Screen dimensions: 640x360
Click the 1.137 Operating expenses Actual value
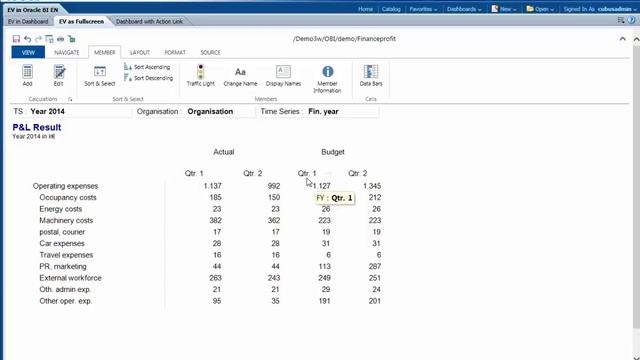[x=212, y=186]
